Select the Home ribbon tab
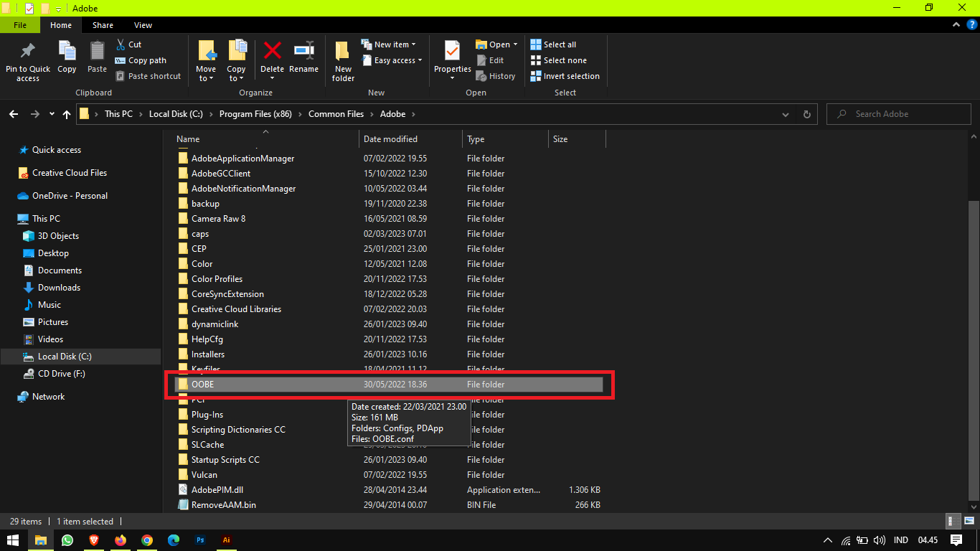980x551 pixels. [61, 25]
